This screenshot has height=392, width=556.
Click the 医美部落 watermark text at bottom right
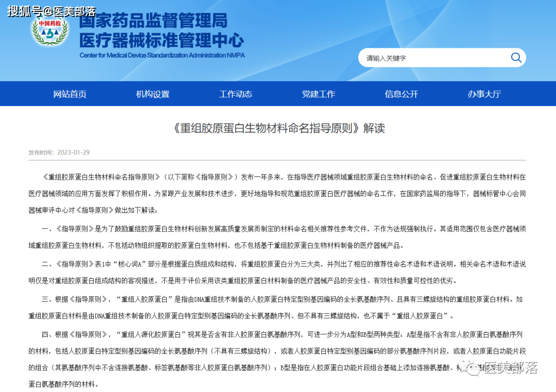coord(511,368)
